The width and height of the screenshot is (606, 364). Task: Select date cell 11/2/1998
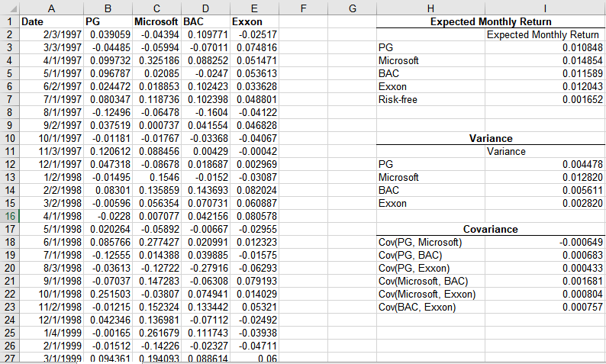click(x=51, y=308)
